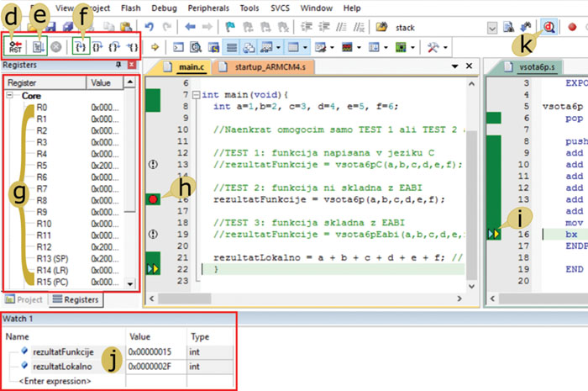Navigate backwards with the blue left arrow
The image size is (588, 391).
190,27
